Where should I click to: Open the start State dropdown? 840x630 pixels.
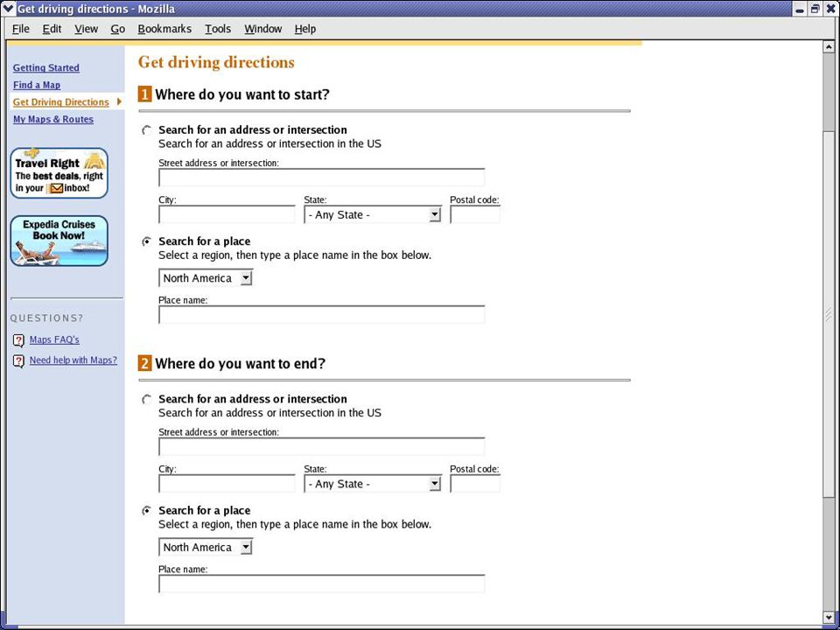(x=373, y=215)
